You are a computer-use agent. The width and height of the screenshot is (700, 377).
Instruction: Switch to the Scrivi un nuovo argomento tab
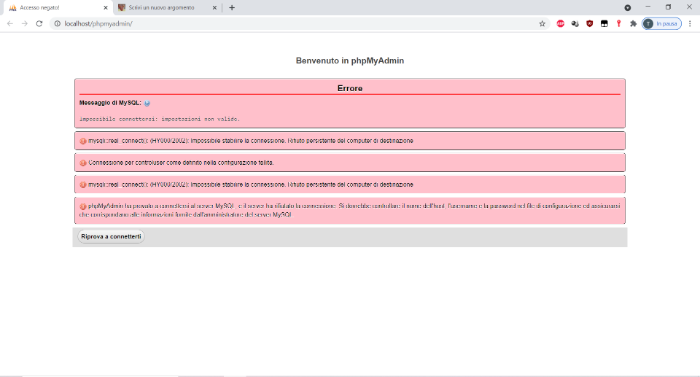click(x=167, y=8)
